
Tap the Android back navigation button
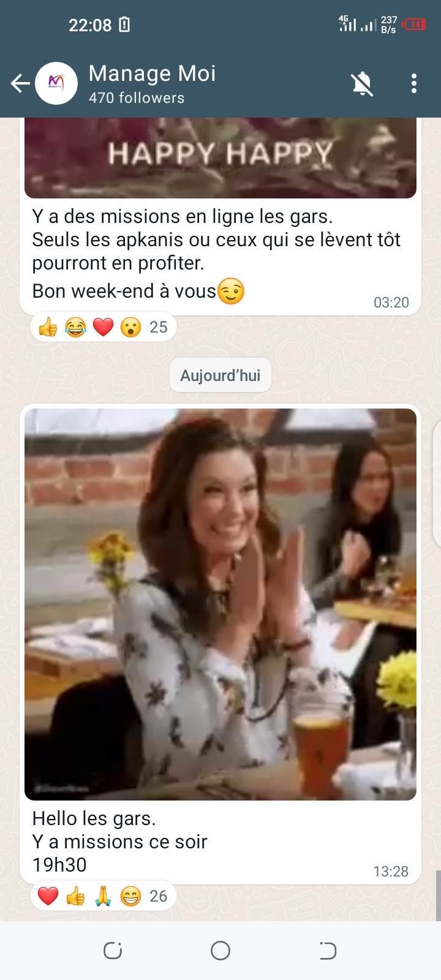[328, 951]
